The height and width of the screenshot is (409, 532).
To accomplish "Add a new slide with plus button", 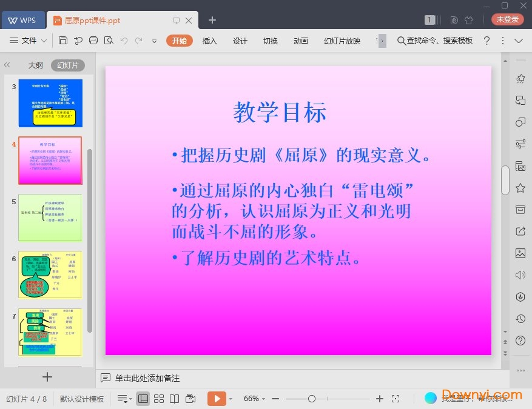I will (47, 377).
